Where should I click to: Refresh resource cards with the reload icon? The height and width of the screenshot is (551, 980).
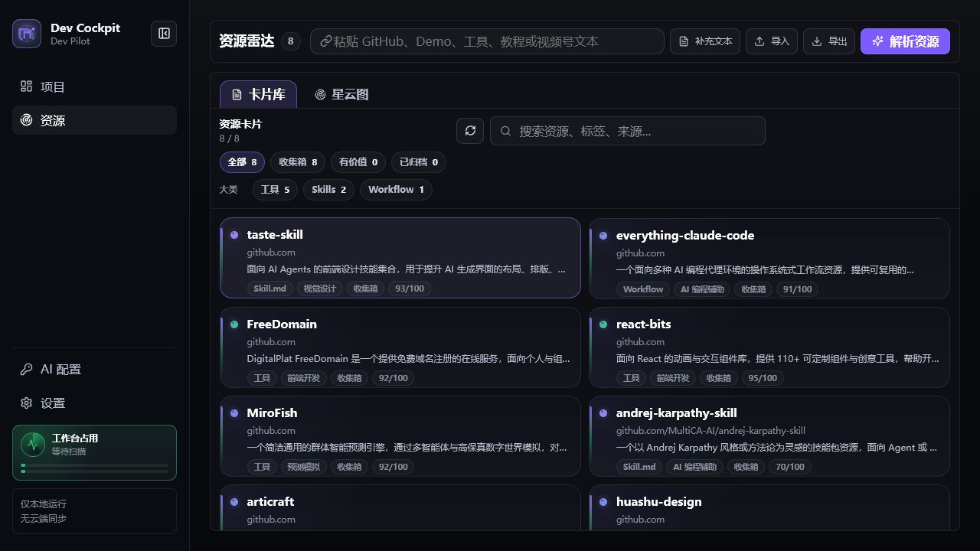[x=470, y=131]
